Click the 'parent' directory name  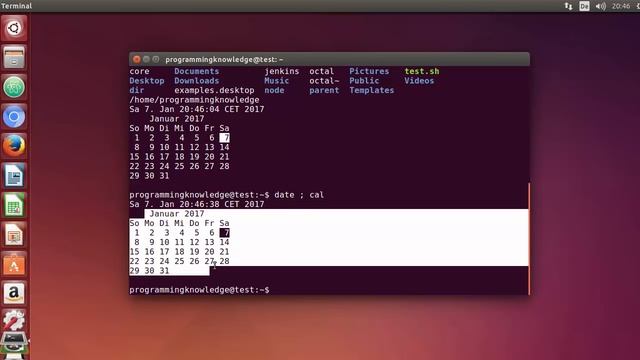(324, 90)
